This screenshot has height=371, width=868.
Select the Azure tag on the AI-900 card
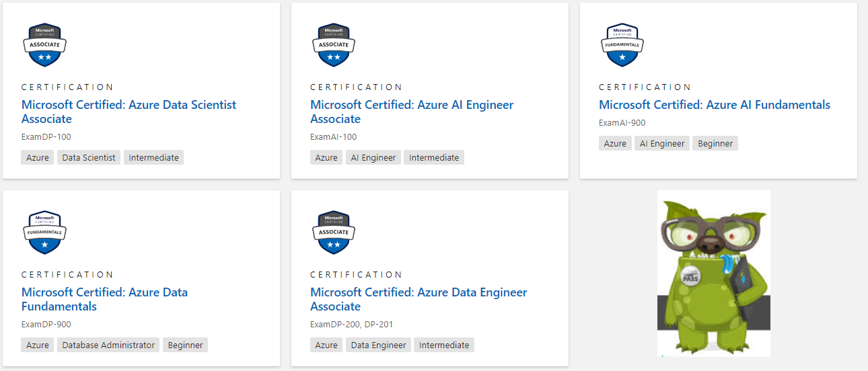615,143
